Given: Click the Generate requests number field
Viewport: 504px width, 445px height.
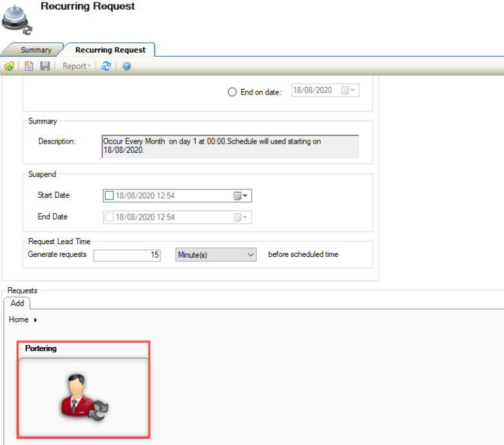Looking at the screenshot, I should [x=127, y=255].
